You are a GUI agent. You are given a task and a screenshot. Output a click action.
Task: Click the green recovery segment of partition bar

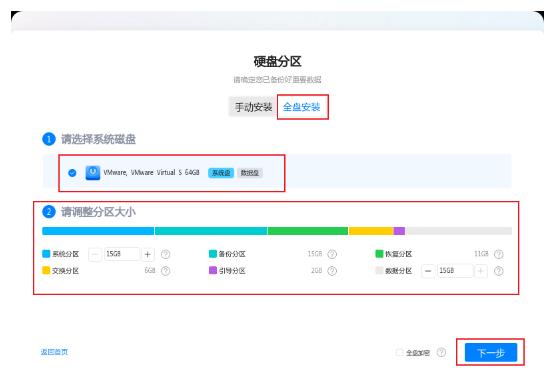pyautogui.click(x=308, y=231)
